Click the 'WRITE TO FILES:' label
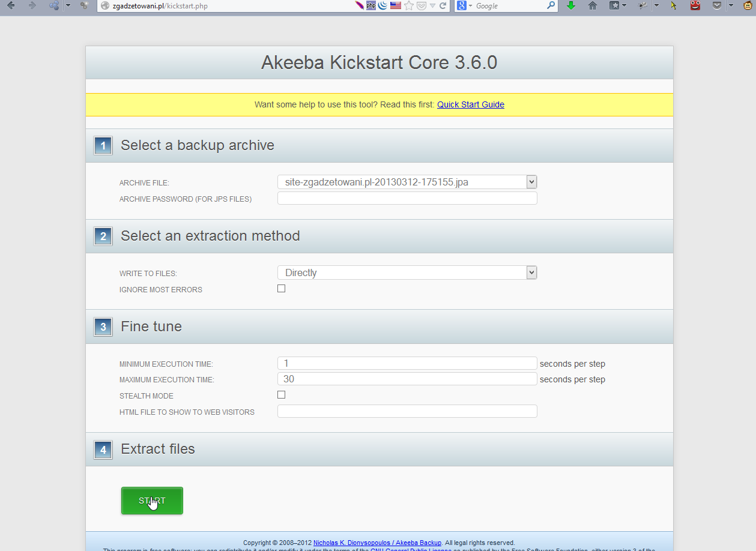Screen dimensions: 756x551 [148, 274]
